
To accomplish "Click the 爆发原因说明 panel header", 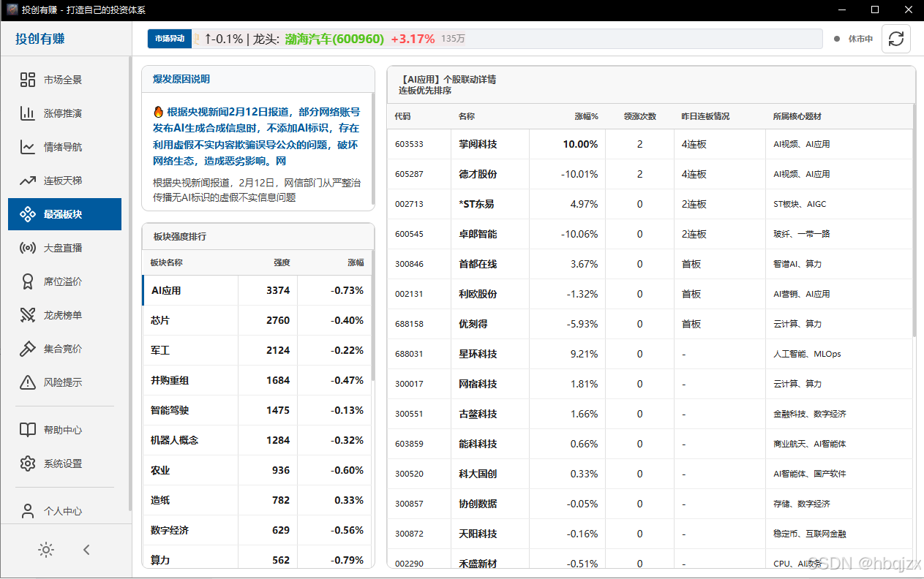I will coord(258,79).
